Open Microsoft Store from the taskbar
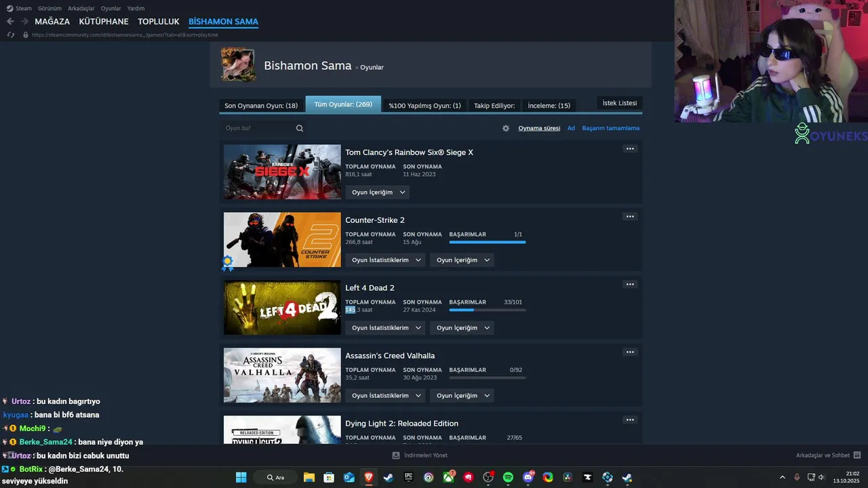The image size is (868, 488). (329, 477)
